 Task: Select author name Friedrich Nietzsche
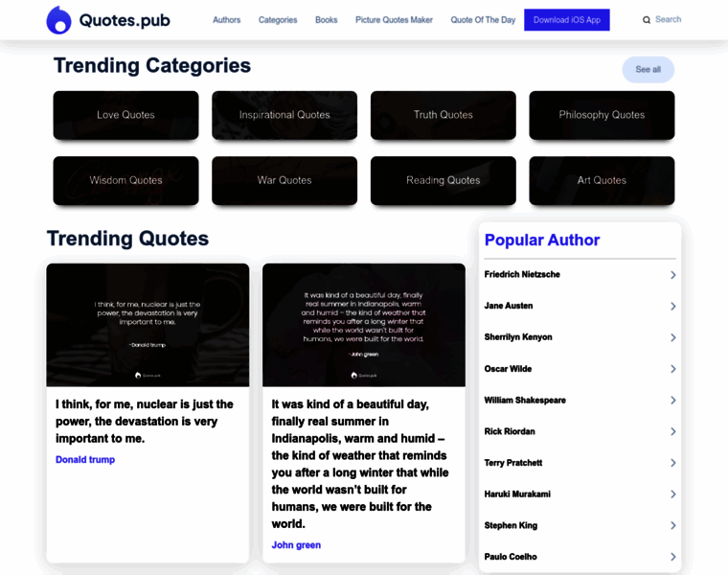[522, 274]
